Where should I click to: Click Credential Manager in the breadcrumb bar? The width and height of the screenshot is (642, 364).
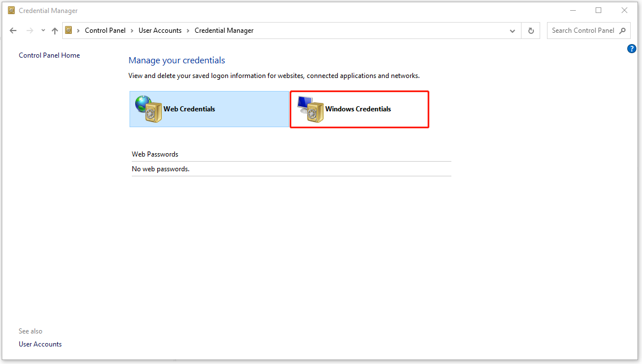point(224,30)
